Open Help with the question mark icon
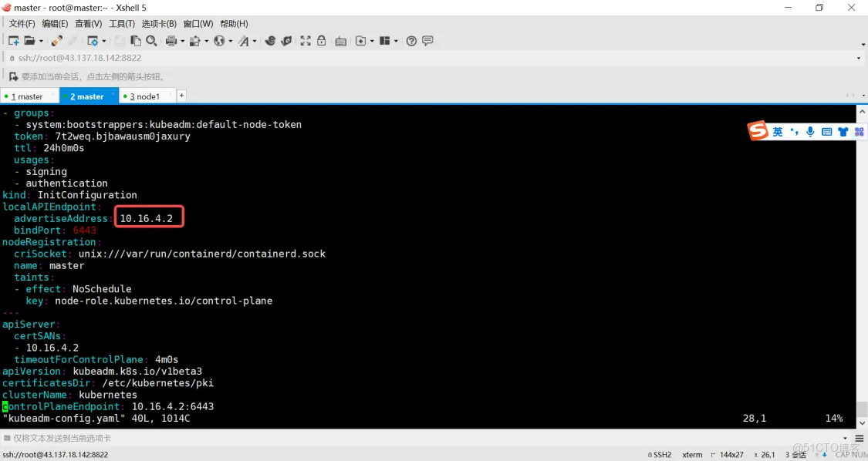 point(411,41)
